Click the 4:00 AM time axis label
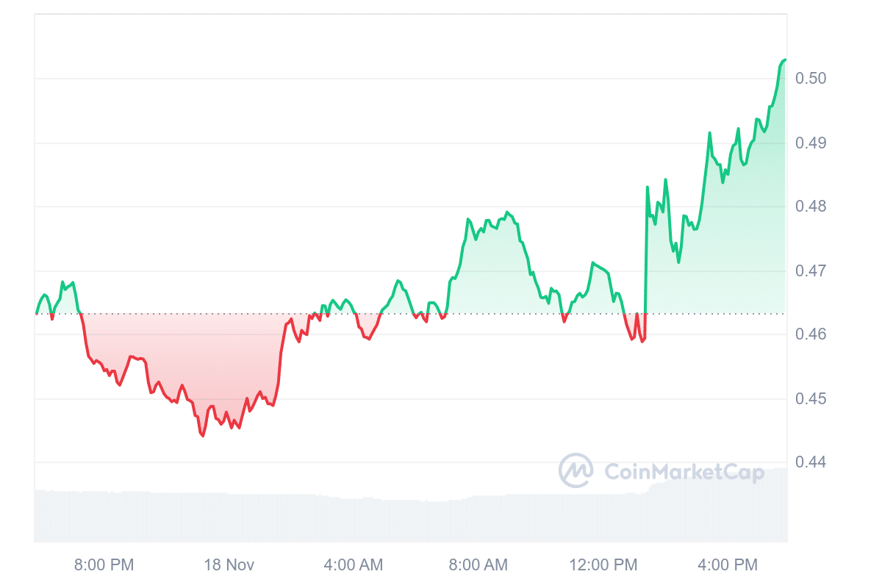 pos(354,564)
